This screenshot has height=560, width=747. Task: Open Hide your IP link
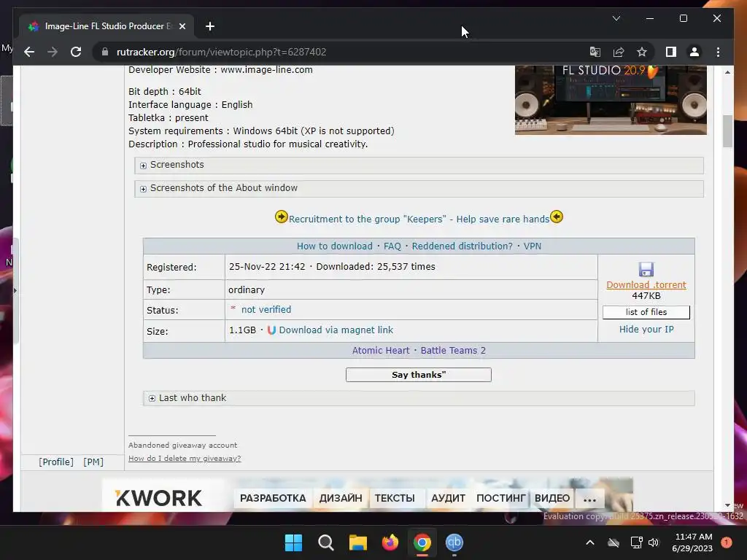[x=646, y=330]
